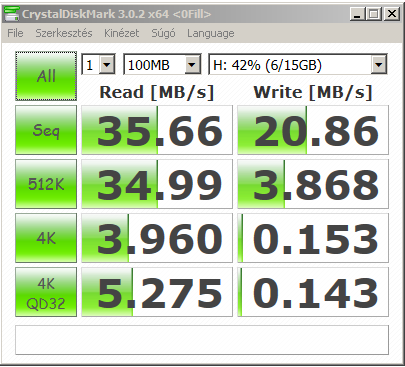Maximize the CrystalDiskMark window

click(374, 14)
